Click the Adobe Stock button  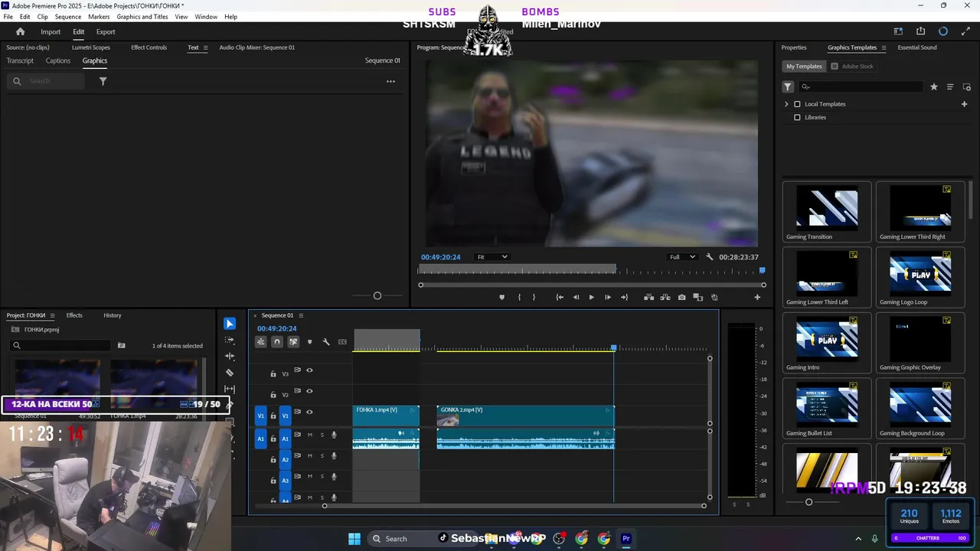[853, 67]
